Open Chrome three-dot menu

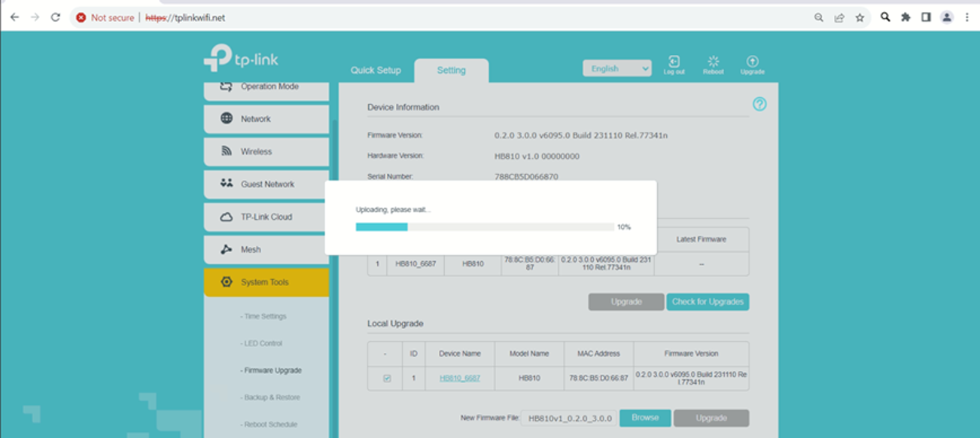point(967,17)
